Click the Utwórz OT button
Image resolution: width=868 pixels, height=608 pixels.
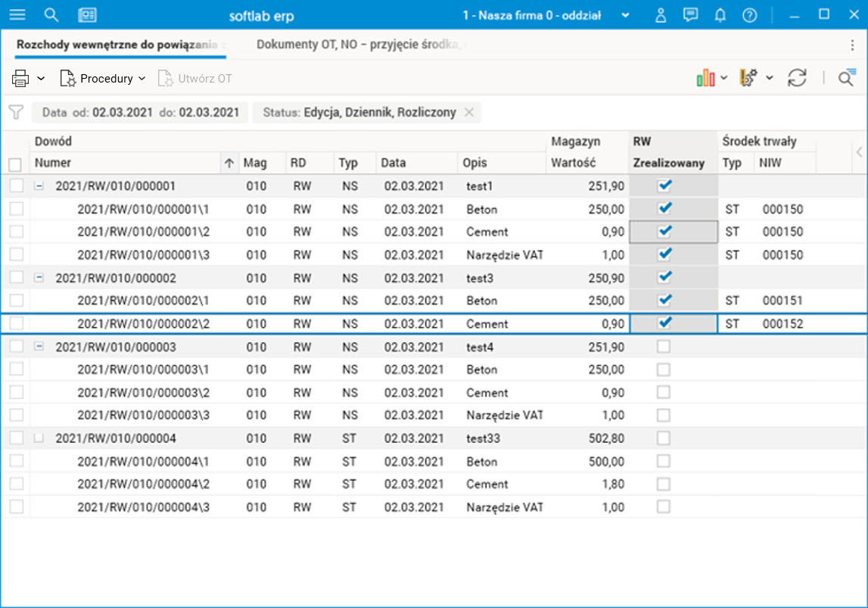[195, 79]
